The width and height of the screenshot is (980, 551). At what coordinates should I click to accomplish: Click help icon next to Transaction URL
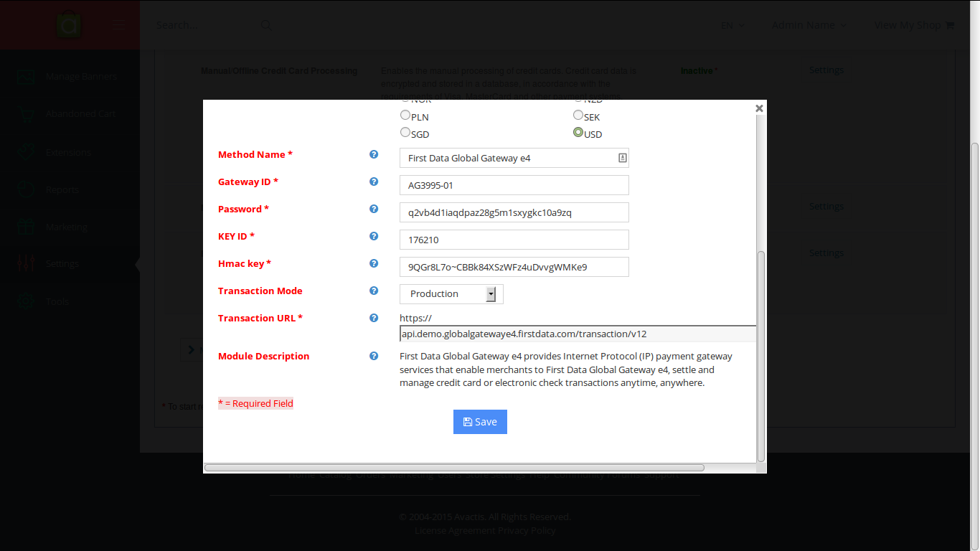[x=374, y=318]
